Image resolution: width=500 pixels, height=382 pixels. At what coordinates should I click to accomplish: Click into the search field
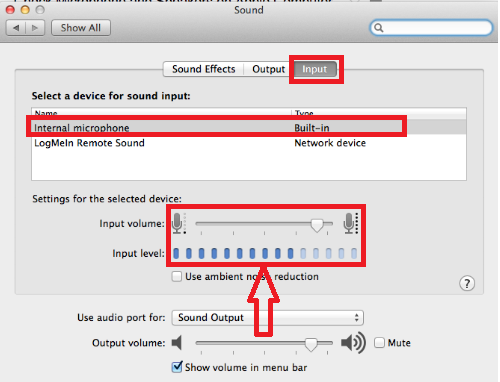point(431,28)
